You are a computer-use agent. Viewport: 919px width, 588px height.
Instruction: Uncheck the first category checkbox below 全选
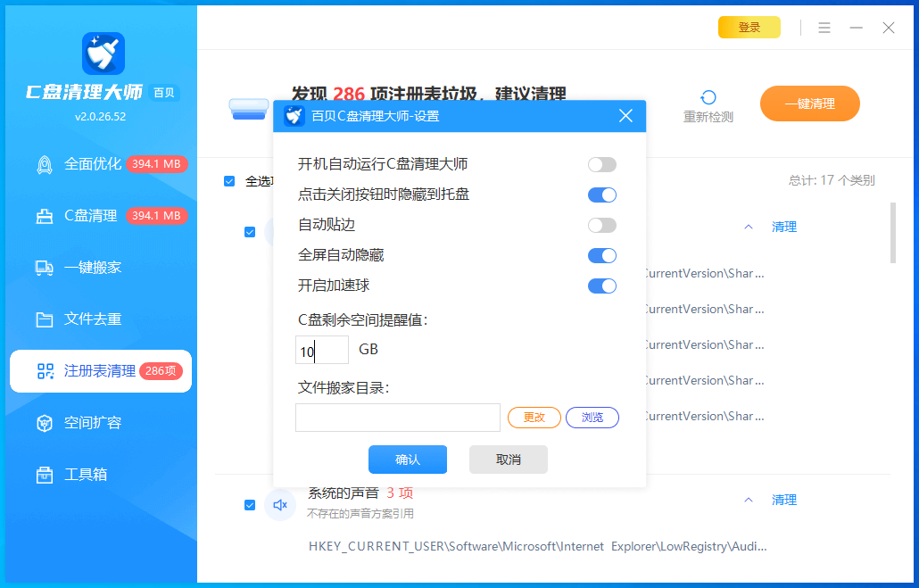coord(250,232)
